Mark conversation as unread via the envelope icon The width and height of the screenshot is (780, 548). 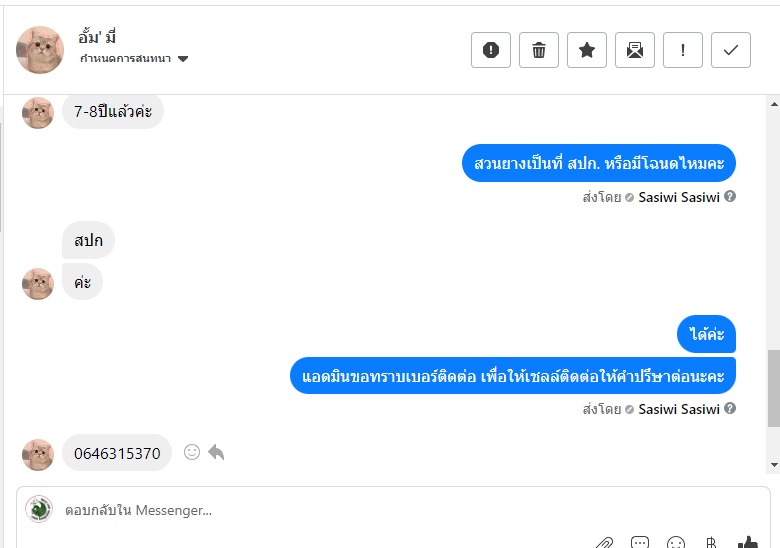[635, 50]
